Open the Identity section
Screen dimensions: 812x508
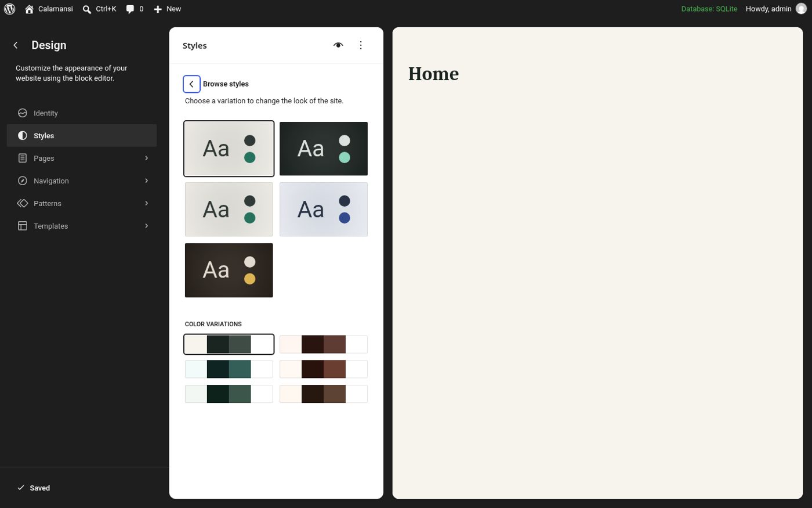(82, 113)
